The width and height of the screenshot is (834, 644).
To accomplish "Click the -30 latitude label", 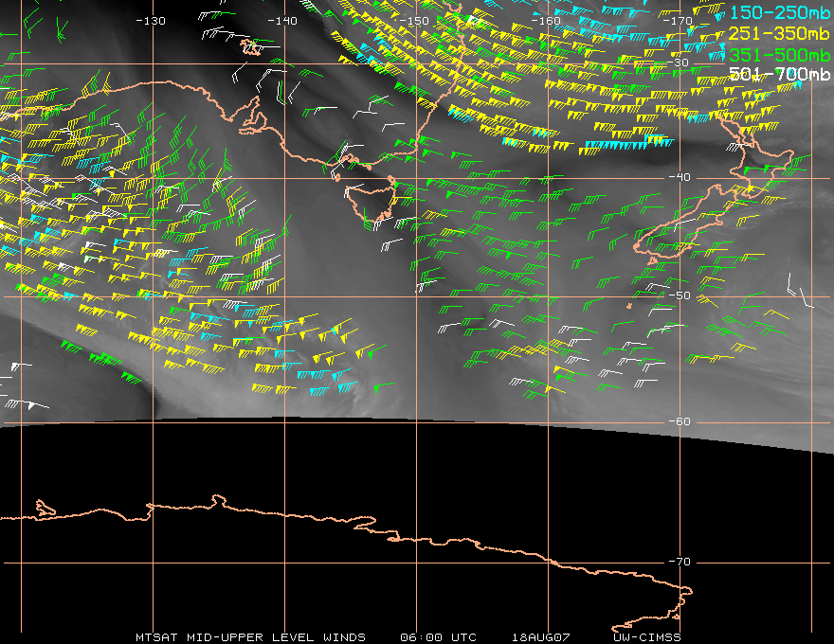I will tap(678, 63).
